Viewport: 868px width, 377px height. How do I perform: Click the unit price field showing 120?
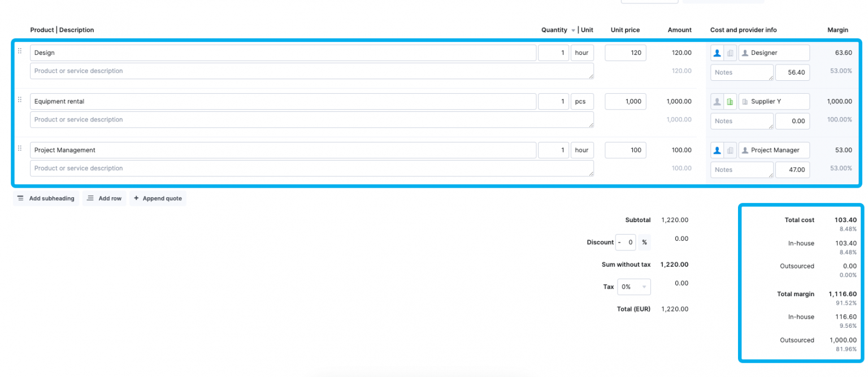coord(625,53)
